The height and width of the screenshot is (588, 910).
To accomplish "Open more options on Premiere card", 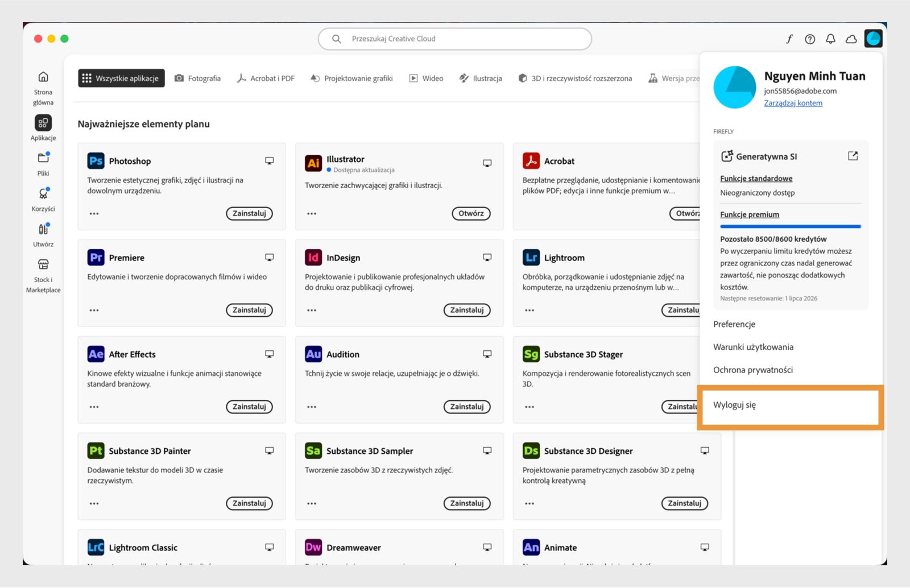I will 94,310.
